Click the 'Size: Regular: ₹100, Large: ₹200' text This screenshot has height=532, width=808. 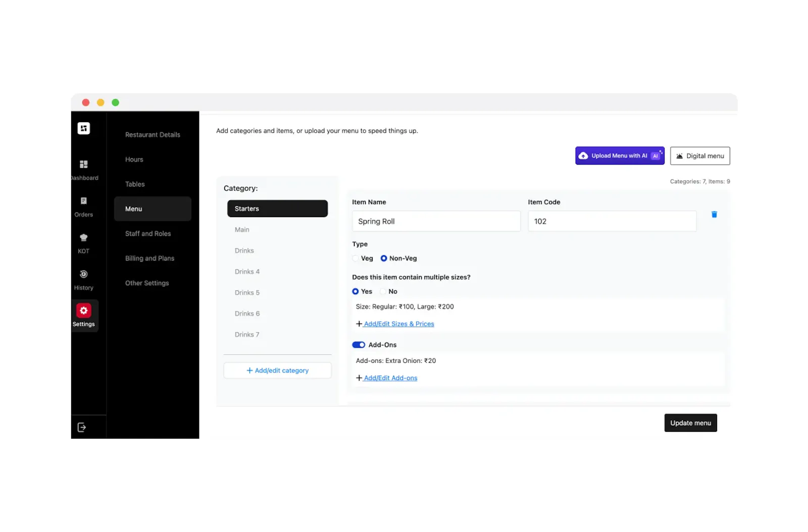pyautogui.click(x=405, y=307)
